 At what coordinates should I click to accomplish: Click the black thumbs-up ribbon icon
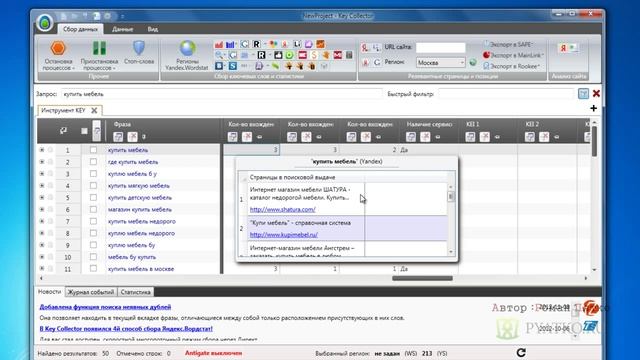point(278,55)
